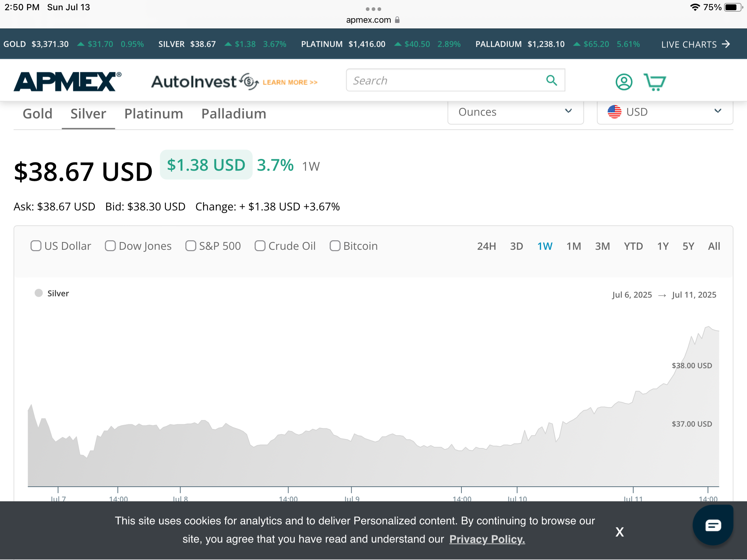747x560 pixels.
Task: Tick the Bitcoin comparison checkbox
Action: point(335,246)
